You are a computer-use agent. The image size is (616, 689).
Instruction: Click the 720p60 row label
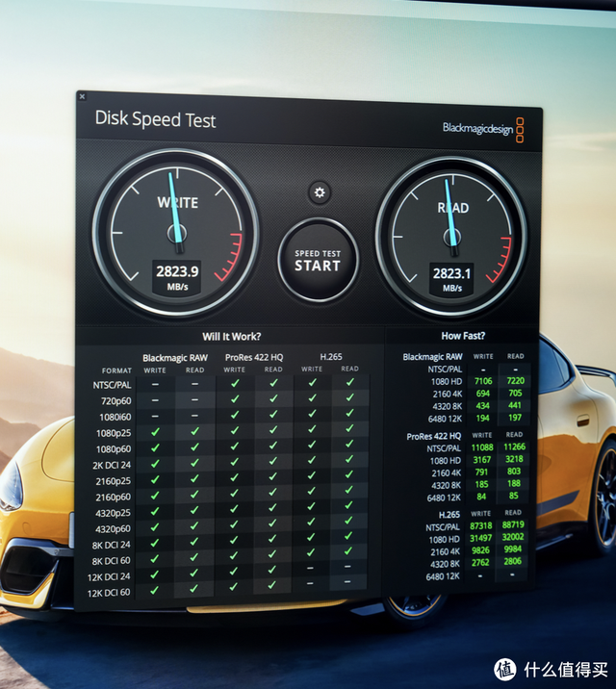coord(116,400)
